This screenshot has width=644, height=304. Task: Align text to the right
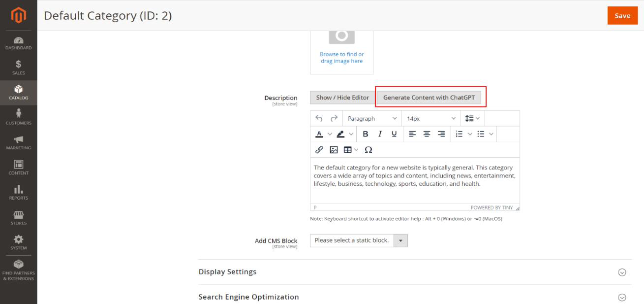pos(441,134)
